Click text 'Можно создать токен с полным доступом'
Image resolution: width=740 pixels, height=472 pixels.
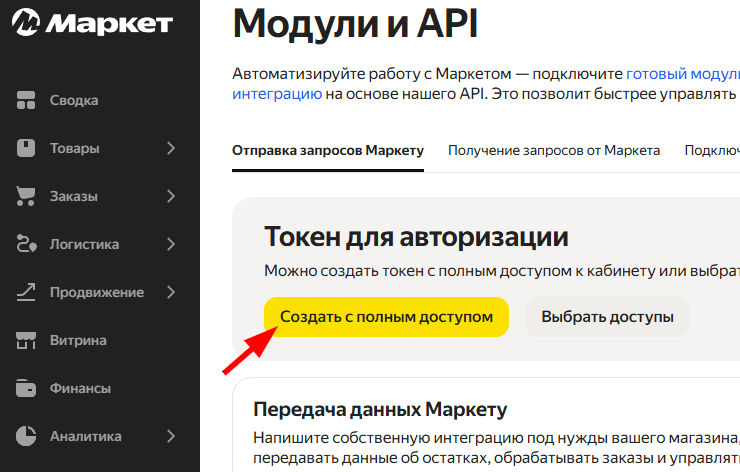tap(417, 271)
